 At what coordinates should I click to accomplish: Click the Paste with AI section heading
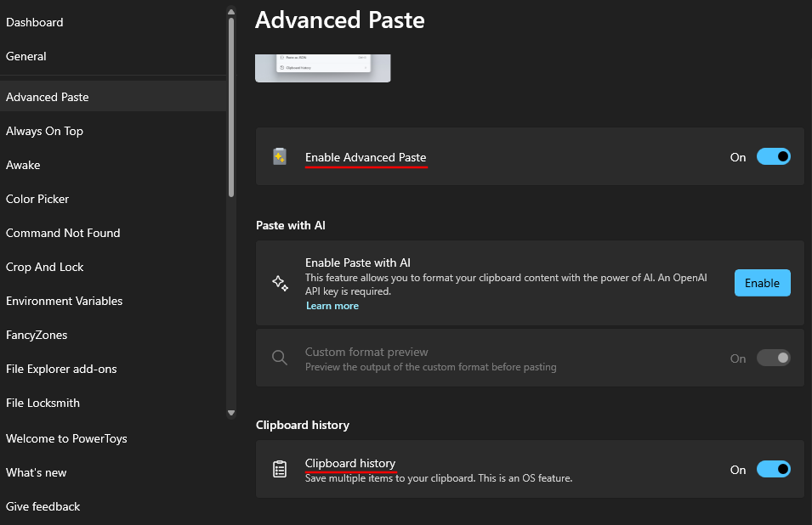291,225
